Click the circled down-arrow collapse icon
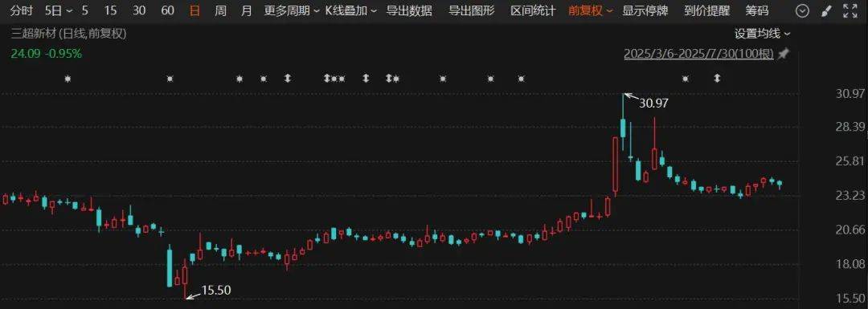 click(801, 10)
